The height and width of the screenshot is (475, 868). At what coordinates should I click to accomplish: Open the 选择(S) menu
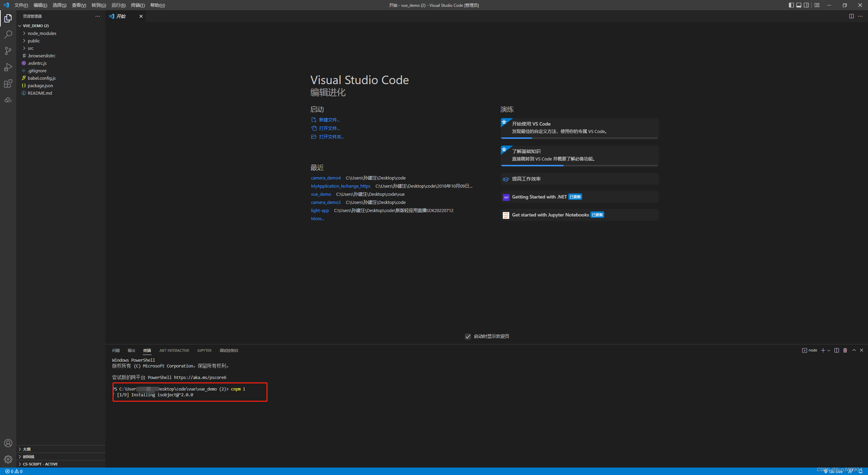tap(59, 5)
